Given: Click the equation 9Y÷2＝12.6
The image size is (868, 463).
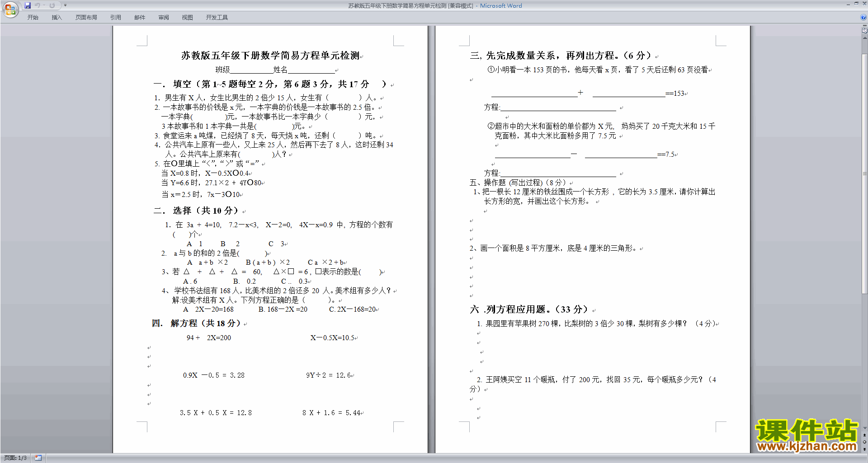Looking at the screenshot, I should coord(329,375).
